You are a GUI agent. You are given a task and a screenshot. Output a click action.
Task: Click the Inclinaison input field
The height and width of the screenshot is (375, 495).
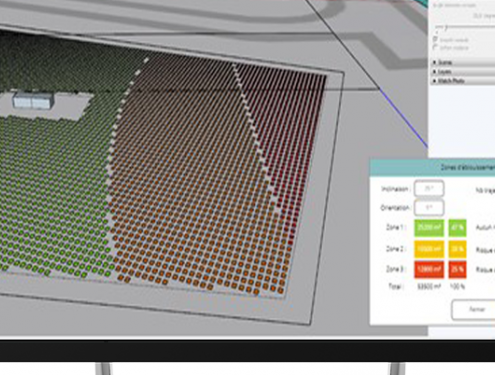[429, 189]
